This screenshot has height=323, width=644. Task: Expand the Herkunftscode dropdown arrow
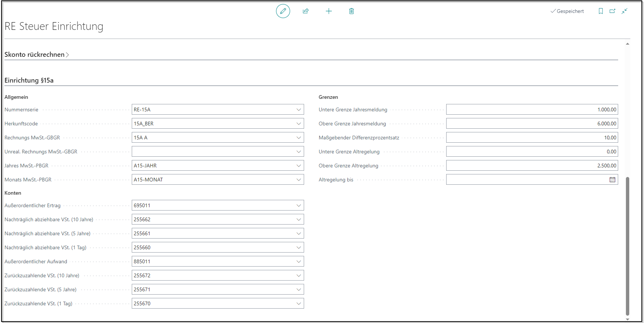[299, 124]
